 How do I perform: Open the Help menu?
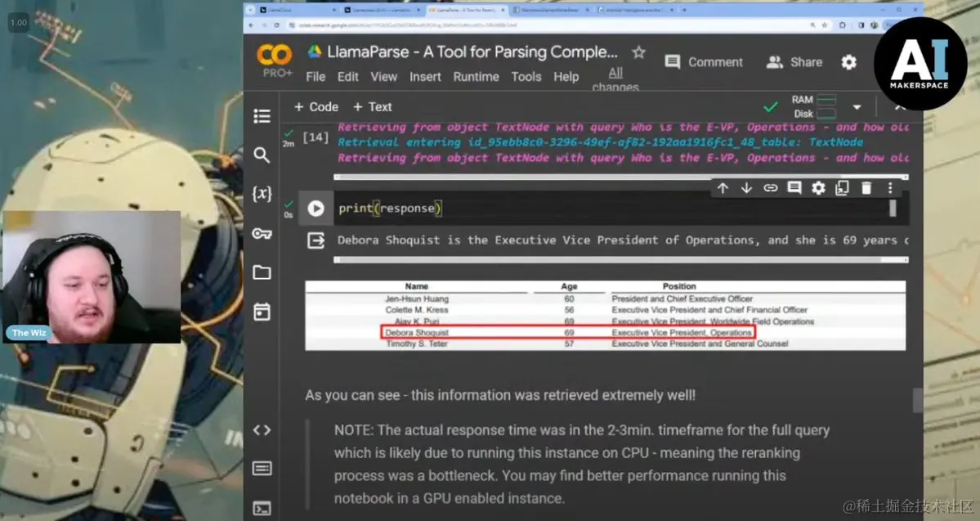click(x=566, y=77)
